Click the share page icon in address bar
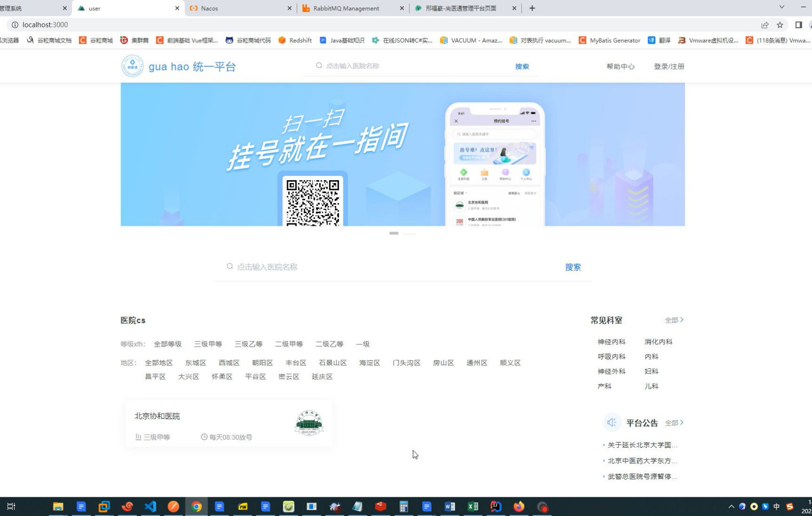 [x=765, y=25]
